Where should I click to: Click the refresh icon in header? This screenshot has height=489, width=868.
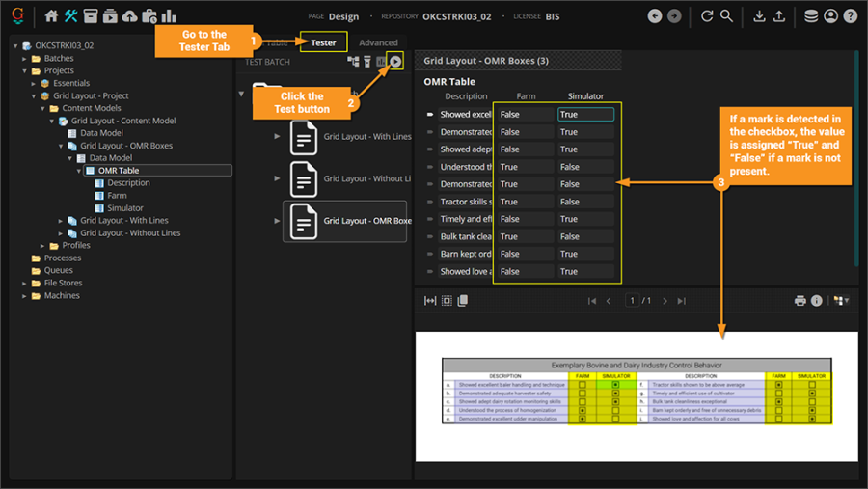[707, 16]
